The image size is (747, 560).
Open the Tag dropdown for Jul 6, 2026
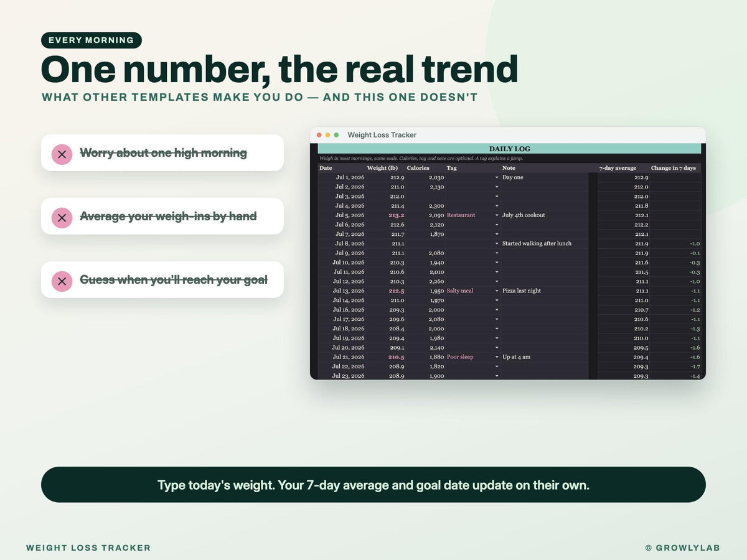click(x=497, y=225)
